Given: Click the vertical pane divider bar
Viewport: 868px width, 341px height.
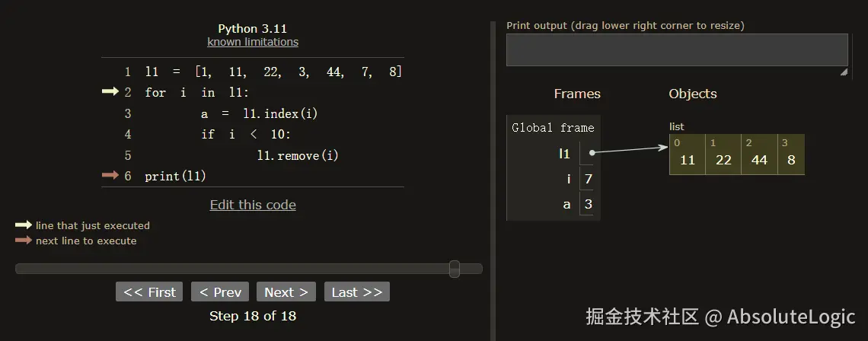Looking at the screenshot, I should [x=493, y=181].
